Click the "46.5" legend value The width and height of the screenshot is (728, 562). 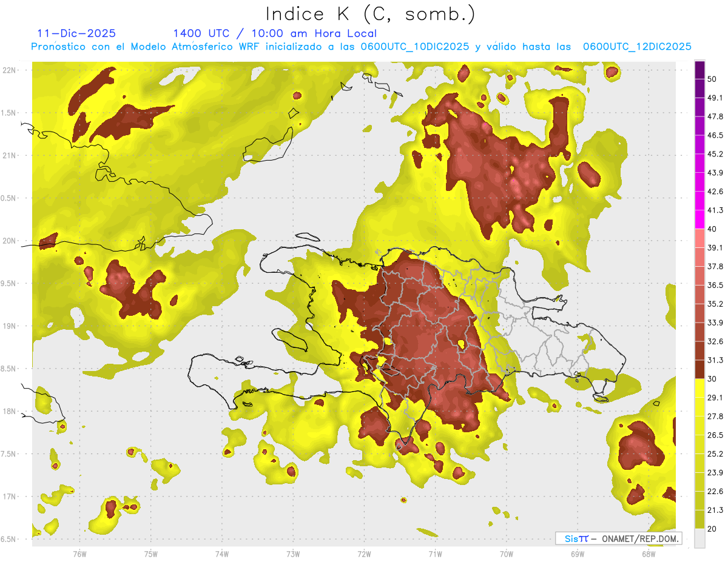pyautogui.click(x=715, y=135)
